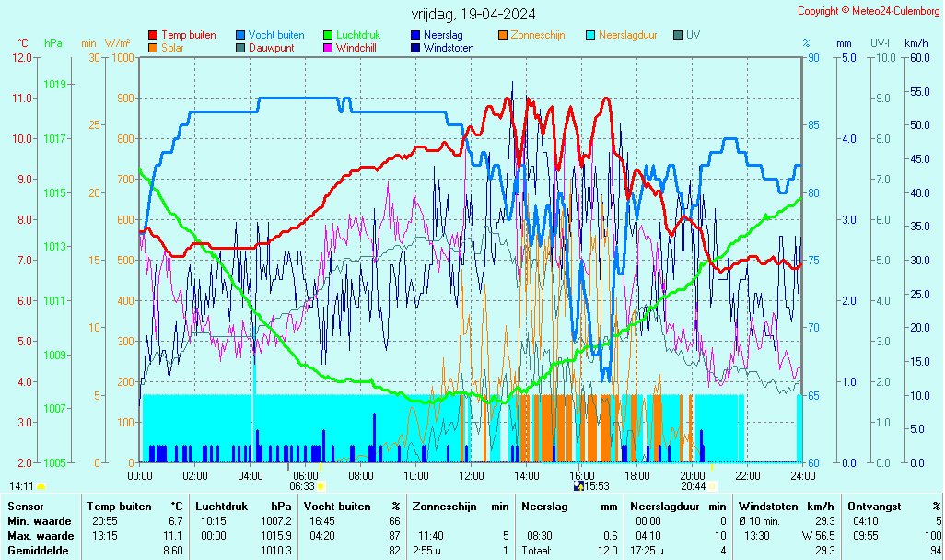This screenshot has width=945, height=560.
Task: Click the Windstoten legend label
Action: (x=449, y=48)
